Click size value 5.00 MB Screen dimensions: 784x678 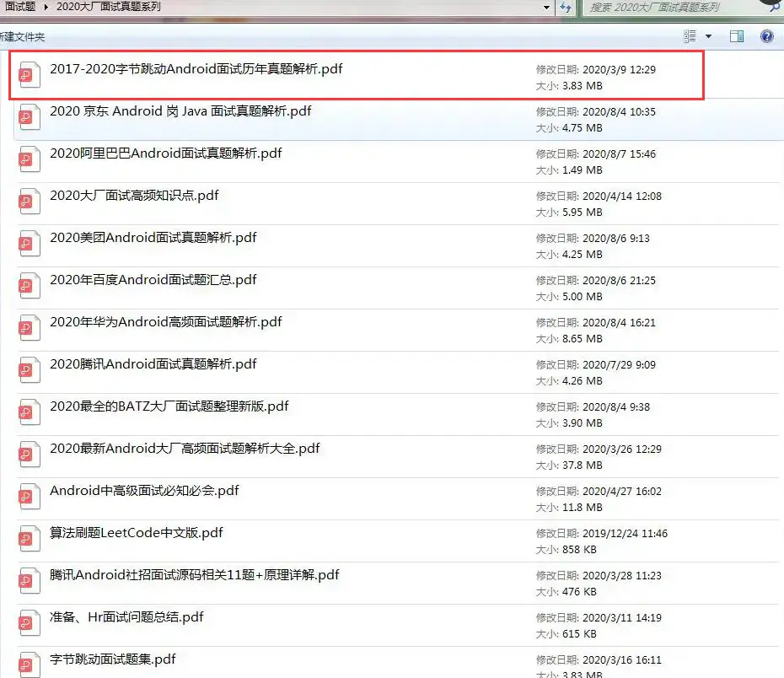pyautogui.click(x=582, y=297)
